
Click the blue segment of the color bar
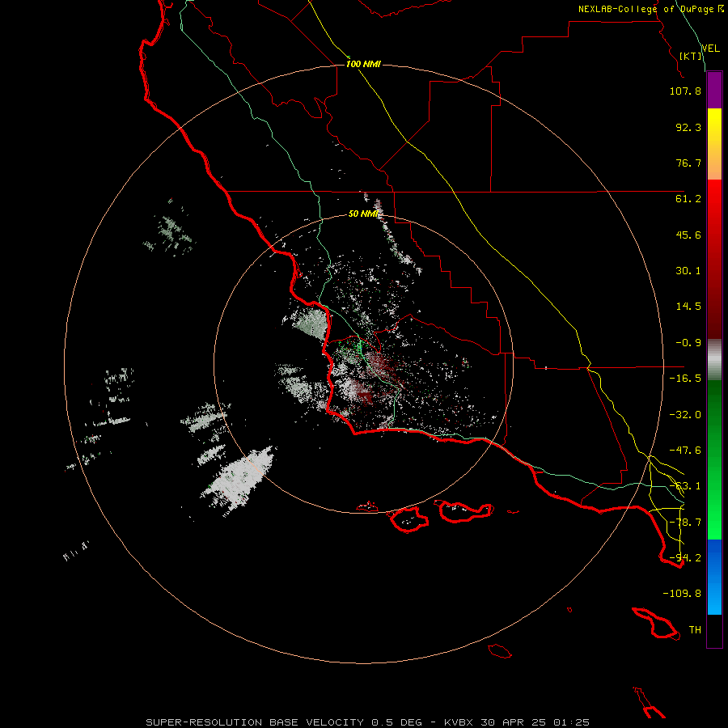[x=714, y=577]
